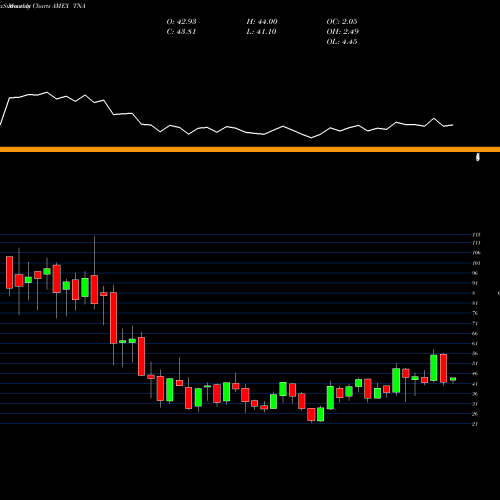Click the 71 price axis label
Viewport: 500px width, 500px height.
click(475, 323)
